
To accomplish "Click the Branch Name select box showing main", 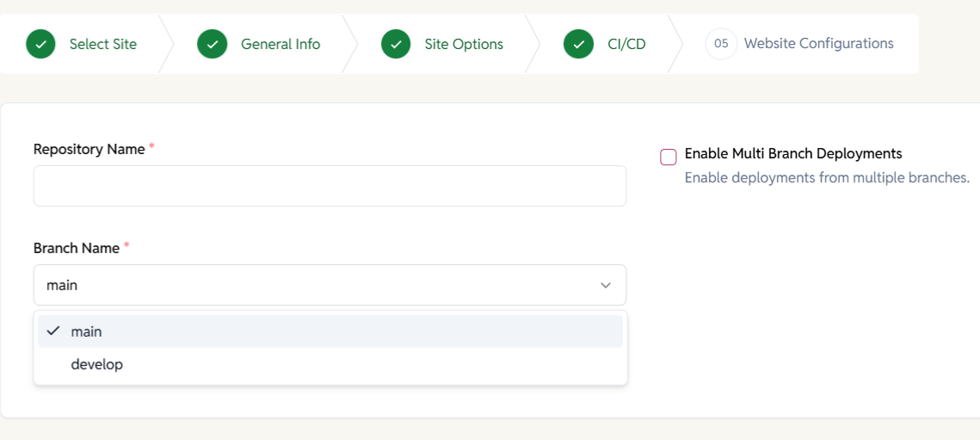I will (x=318, y=285).
